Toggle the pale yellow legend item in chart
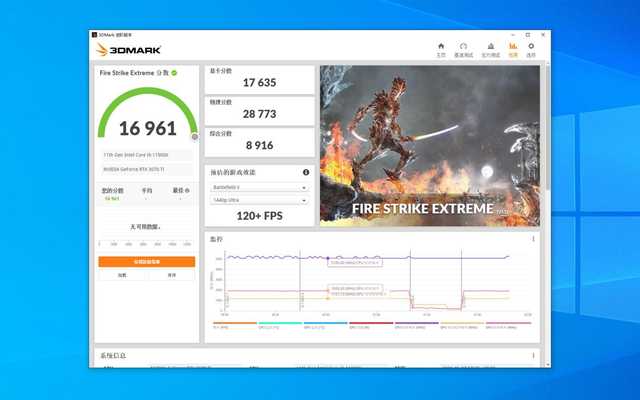Image resolution: width=640 pixels, height=400 pixels. 462,325
